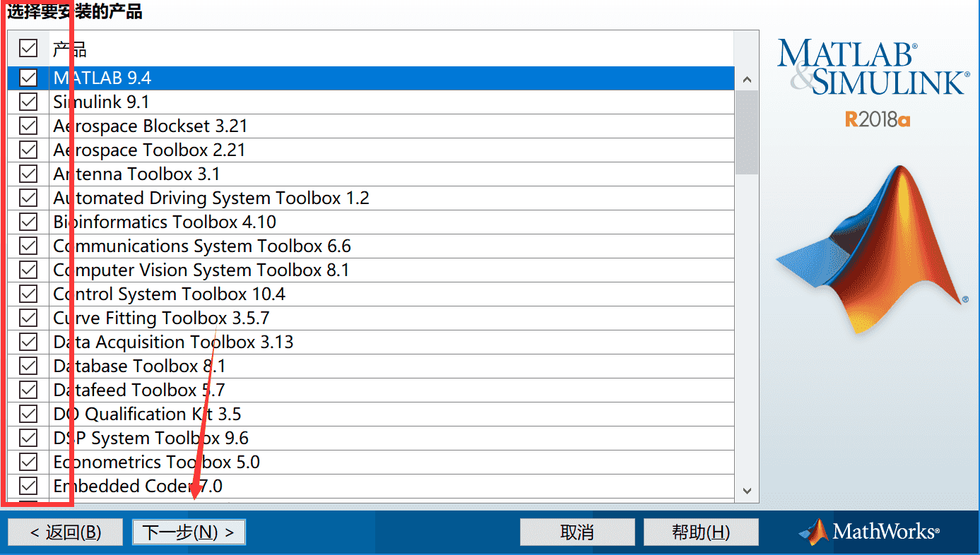
Task: Cancel installation with the 取消 button
Action: pyautogui.click(x=577, y=532)
